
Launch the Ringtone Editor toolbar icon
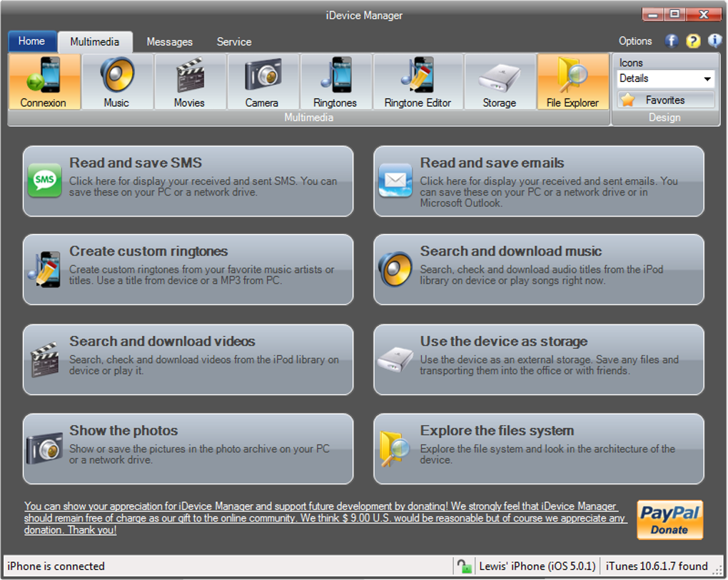click(418, 81)
